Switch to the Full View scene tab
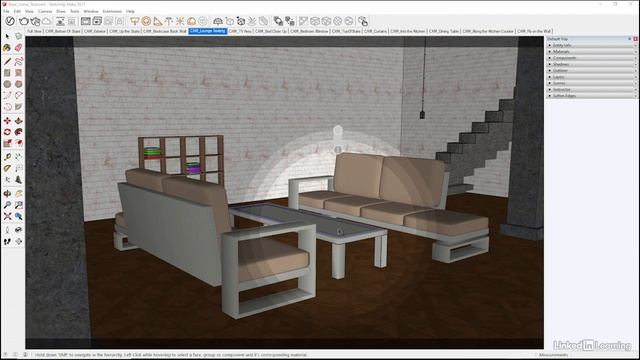Screen dimensions: 640x360 tap(34, 31)
